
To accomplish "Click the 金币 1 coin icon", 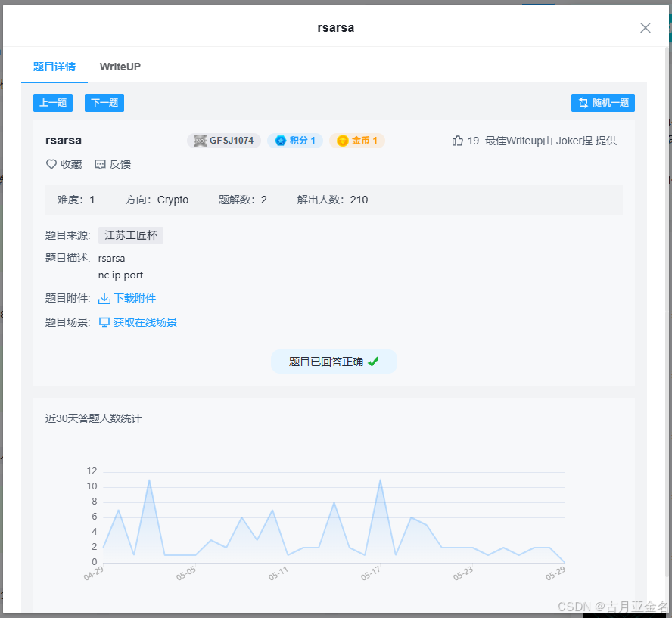I will click(343, 140).
